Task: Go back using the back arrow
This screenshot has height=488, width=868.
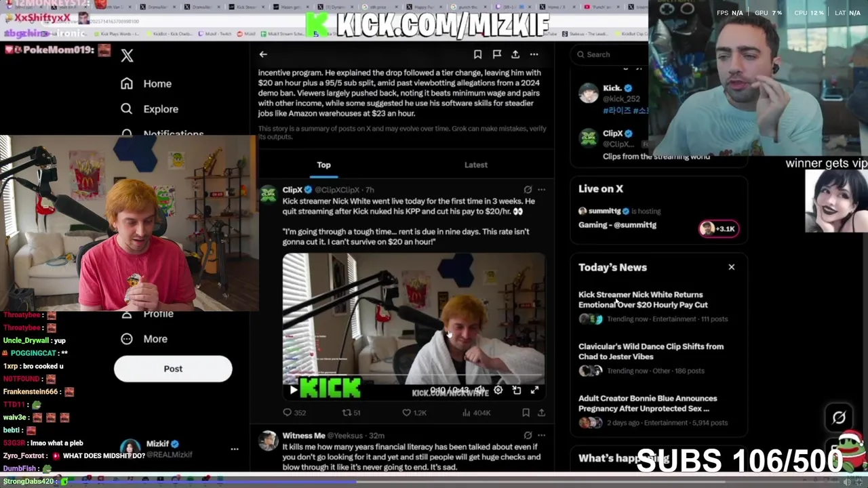Action: [x=263, y=54]
